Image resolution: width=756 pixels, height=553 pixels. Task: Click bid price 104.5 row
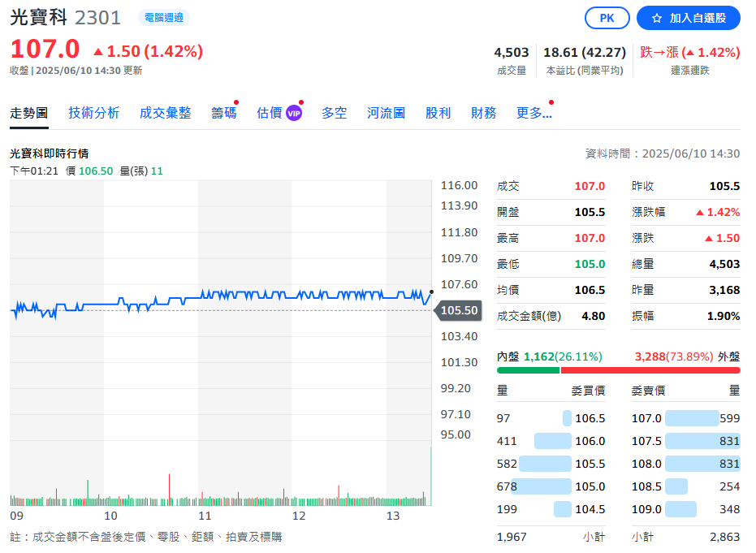pyautogui.click(x=551, y=509)
